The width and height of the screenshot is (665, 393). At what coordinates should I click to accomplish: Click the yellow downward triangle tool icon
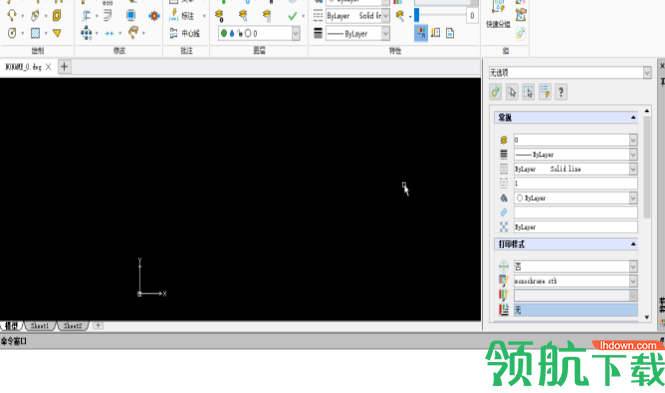tap(57, 33)
